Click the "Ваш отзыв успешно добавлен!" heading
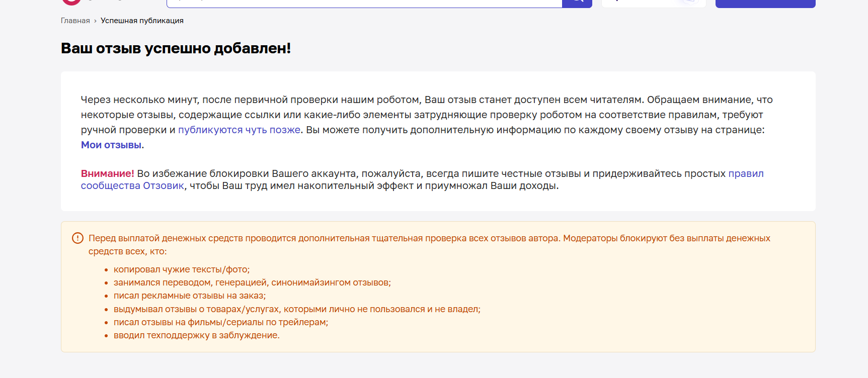The image size is (868, 378). tap(176, 48)
